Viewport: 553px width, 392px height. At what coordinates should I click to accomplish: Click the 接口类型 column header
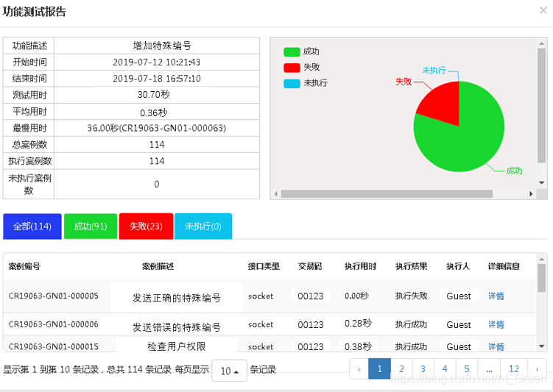[x=264, y=266]
